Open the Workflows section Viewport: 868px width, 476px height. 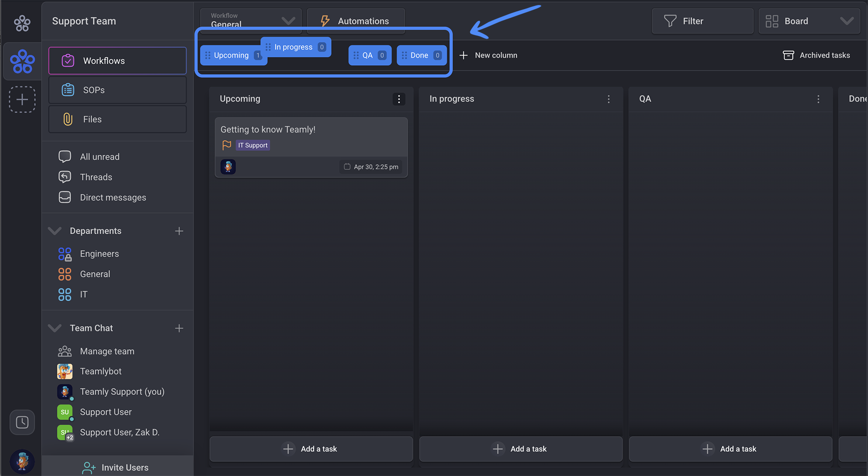pos(118,61)
